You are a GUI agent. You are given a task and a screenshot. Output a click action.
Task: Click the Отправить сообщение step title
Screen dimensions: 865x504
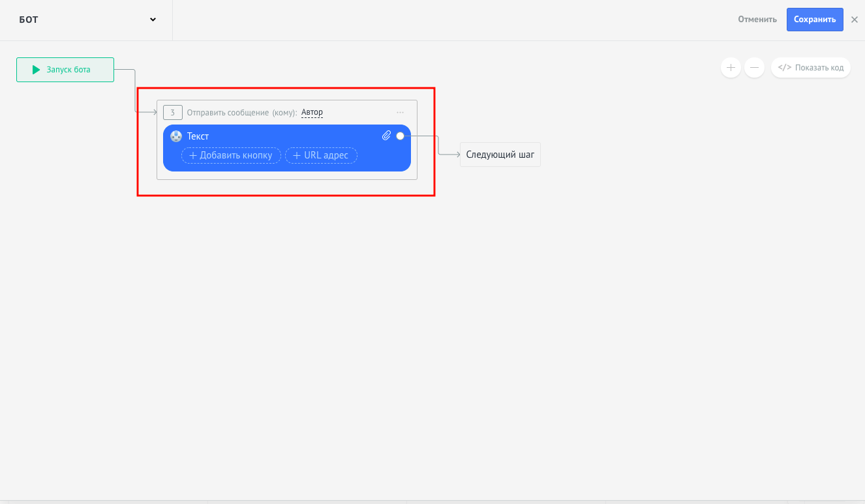[x=227, y=113]
